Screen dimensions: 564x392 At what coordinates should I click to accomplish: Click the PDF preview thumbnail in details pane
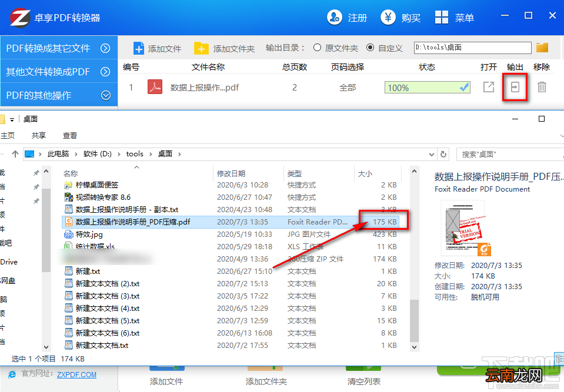(x=466, y=228)
